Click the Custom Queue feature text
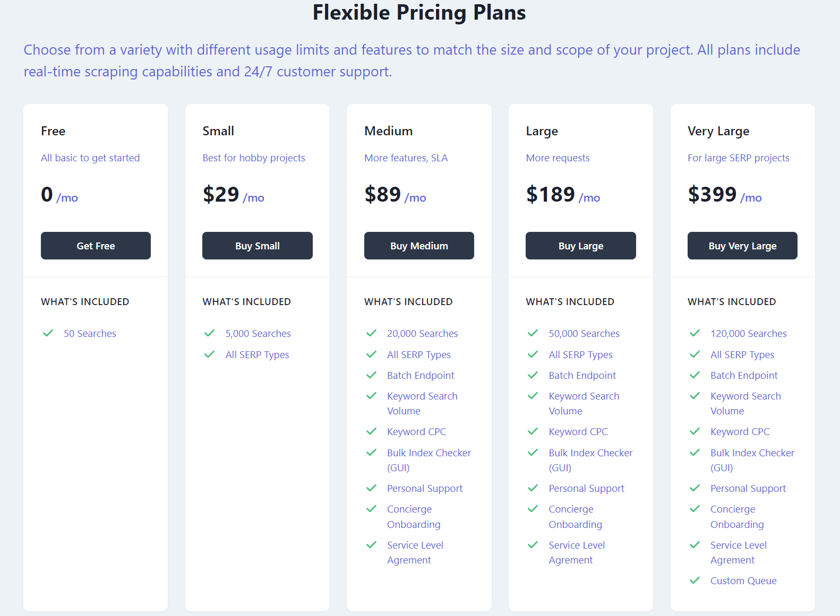The image size is (840, 616). 743,580
